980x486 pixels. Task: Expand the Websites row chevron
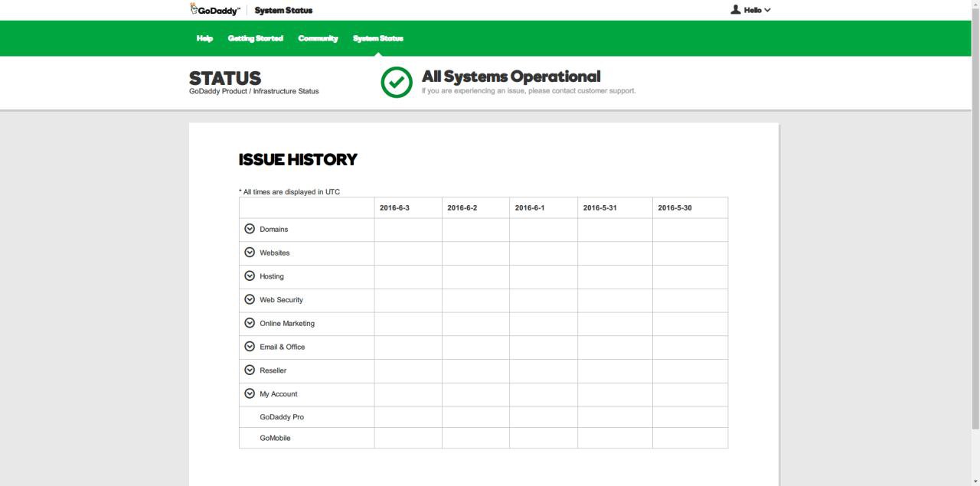[250, 253]
